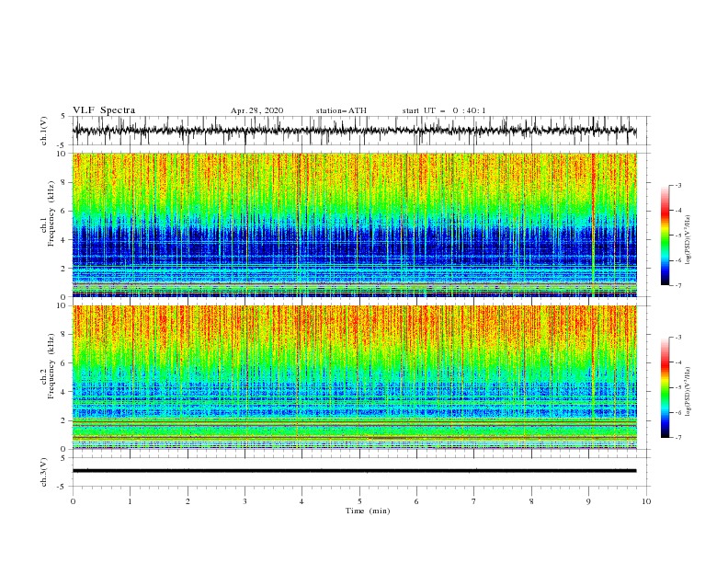The width and height of the screenshot is (728, 563).
Task: Click the ch.1 frequency axis "8" tick
Action: click(63, 182)
